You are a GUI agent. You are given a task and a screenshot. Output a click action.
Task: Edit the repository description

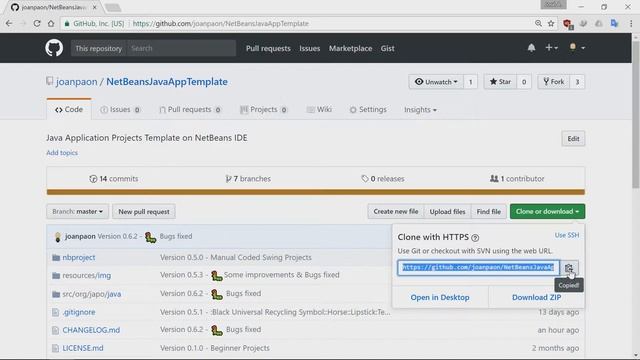pos(573,139)
